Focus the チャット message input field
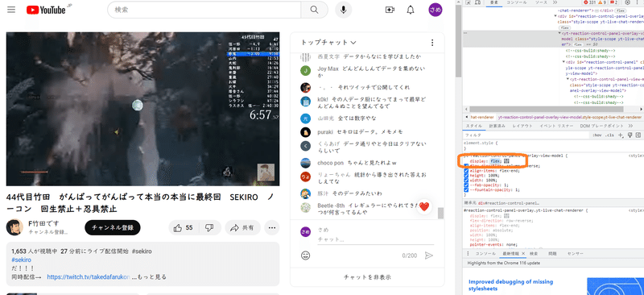The image size is (644, 295). 375,239
